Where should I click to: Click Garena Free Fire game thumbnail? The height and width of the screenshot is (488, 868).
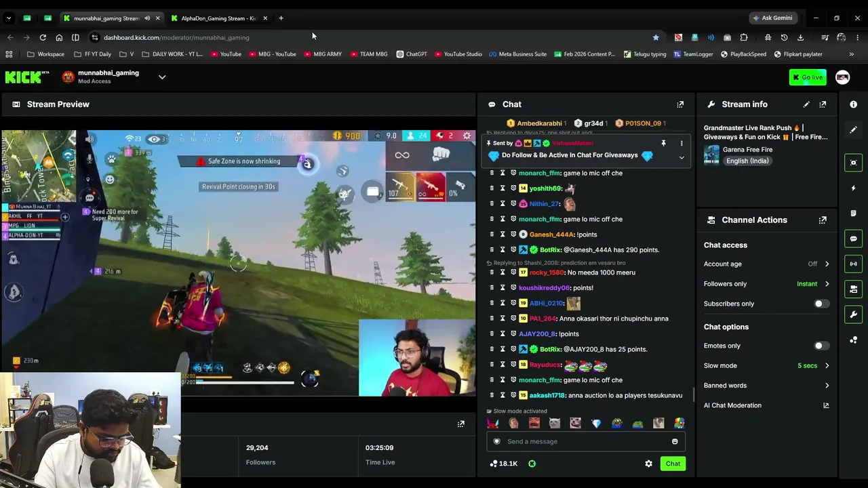click(711, 155)
